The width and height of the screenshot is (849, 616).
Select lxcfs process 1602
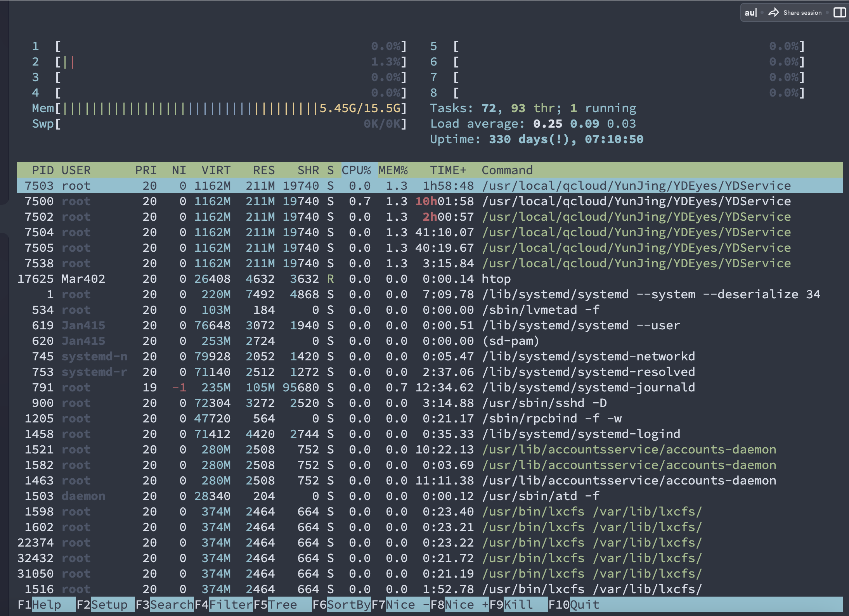pyautogui.click(x=430, y=527)
